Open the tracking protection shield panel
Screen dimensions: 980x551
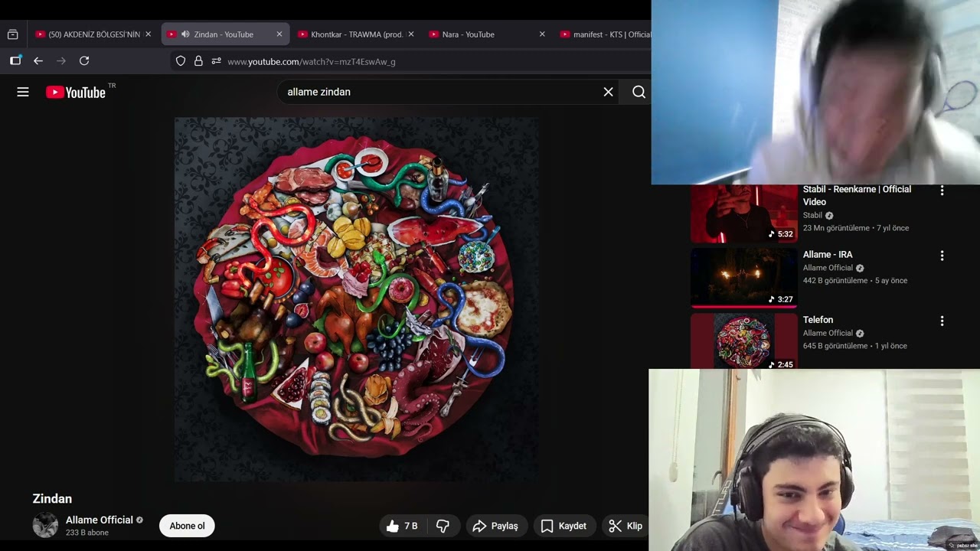click(181, 61)
